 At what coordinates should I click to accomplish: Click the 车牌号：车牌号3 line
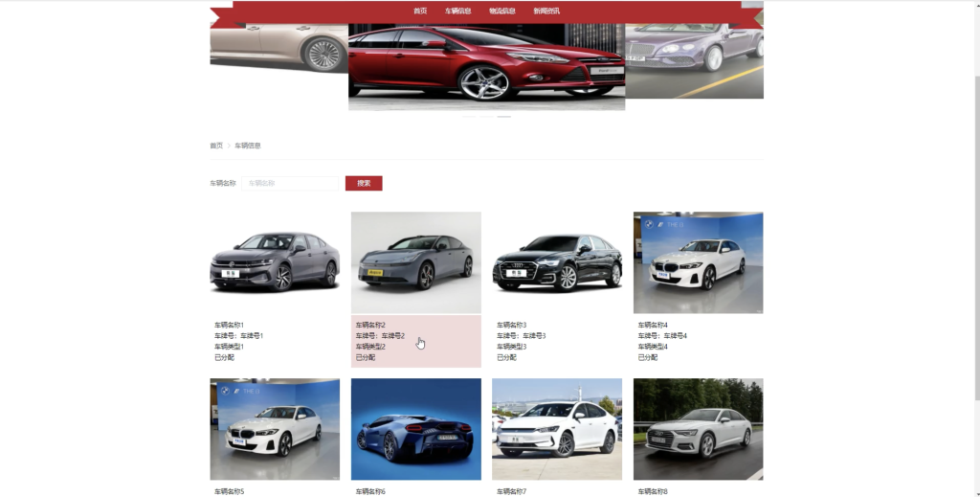pos(522,336)
